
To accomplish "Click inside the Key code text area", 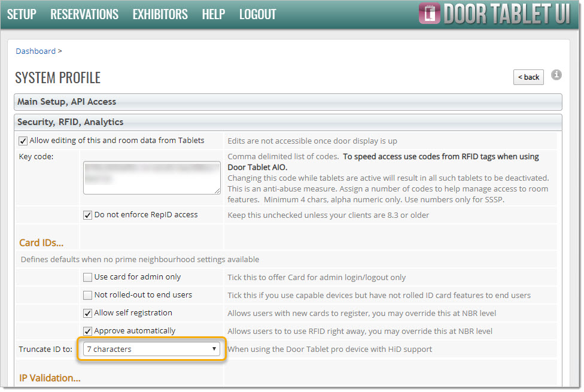I will pyautogui.click(x=151, y=177).
